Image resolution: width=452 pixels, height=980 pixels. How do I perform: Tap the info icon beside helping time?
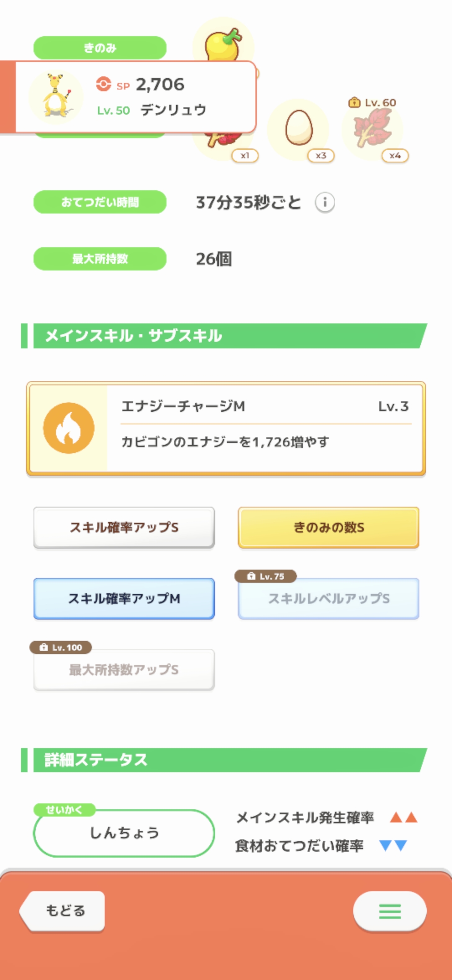[325, 203]
